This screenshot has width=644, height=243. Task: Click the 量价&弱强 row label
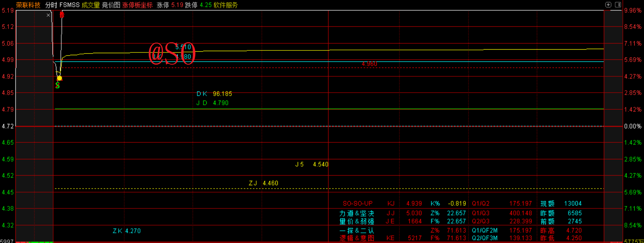357,221
